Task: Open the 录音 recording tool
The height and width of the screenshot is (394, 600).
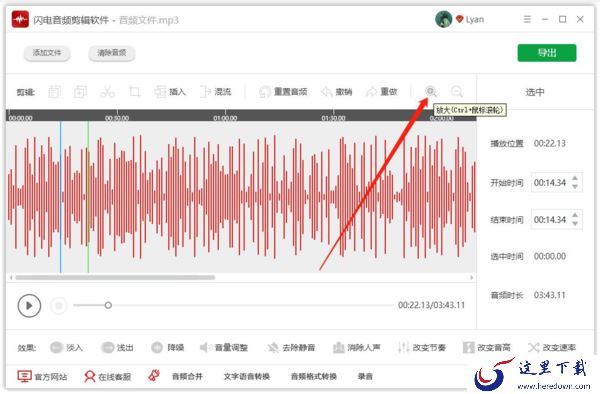Action: tap(365, 377)
